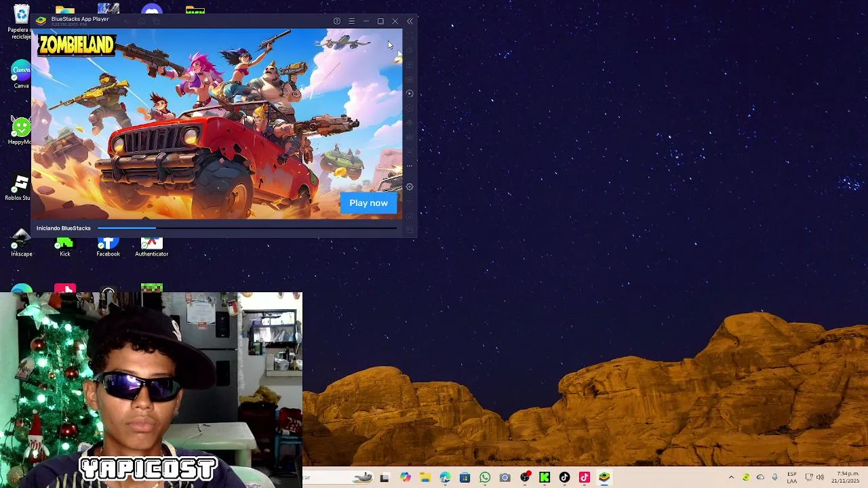868x488 pixels.
Task: Open File Explorer from the taskbar
Action: 425,478
